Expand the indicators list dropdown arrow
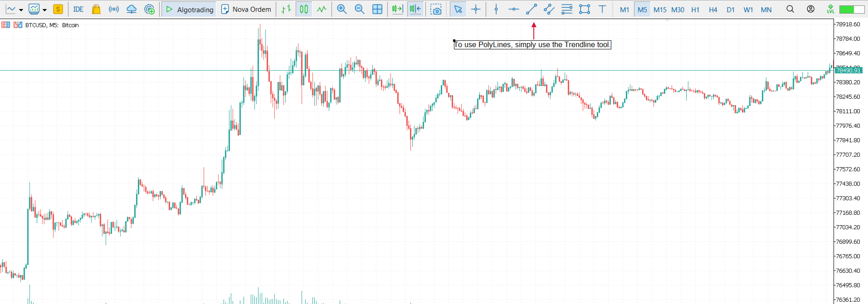Screen dimensions: 868x304 coord(45,10)
